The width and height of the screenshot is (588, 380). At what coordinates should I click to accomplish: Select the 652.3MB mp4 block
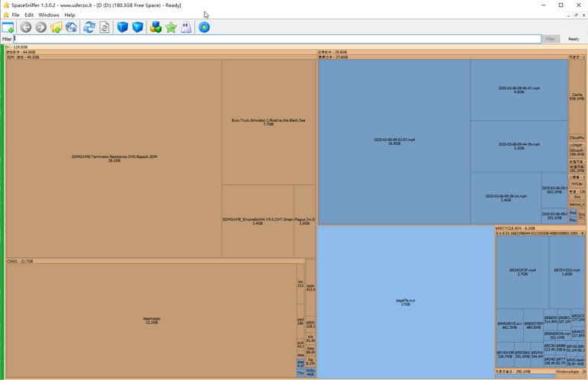554,190
